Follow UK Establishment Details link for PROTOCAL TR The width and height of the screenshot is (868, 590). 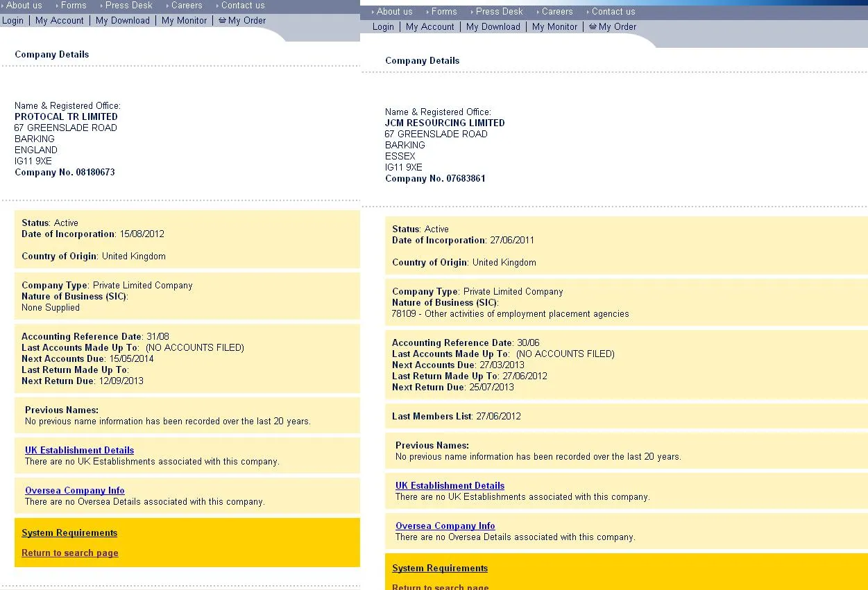80,451
